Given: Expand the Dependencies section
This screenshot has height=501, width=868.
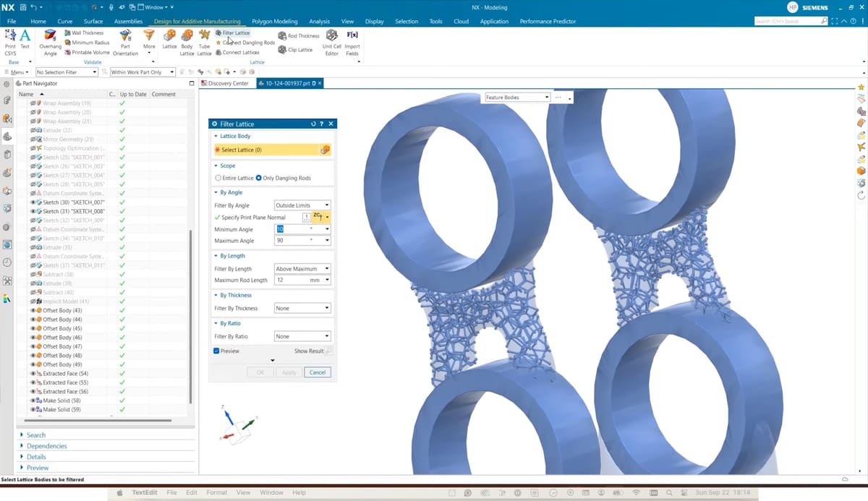Looking at the screenshot, I should (46, 446).
